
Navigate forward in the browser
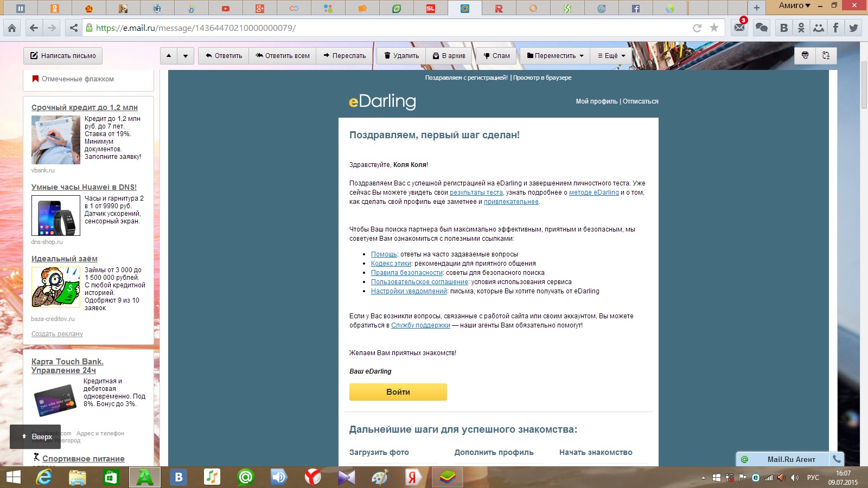coord(52,28)
